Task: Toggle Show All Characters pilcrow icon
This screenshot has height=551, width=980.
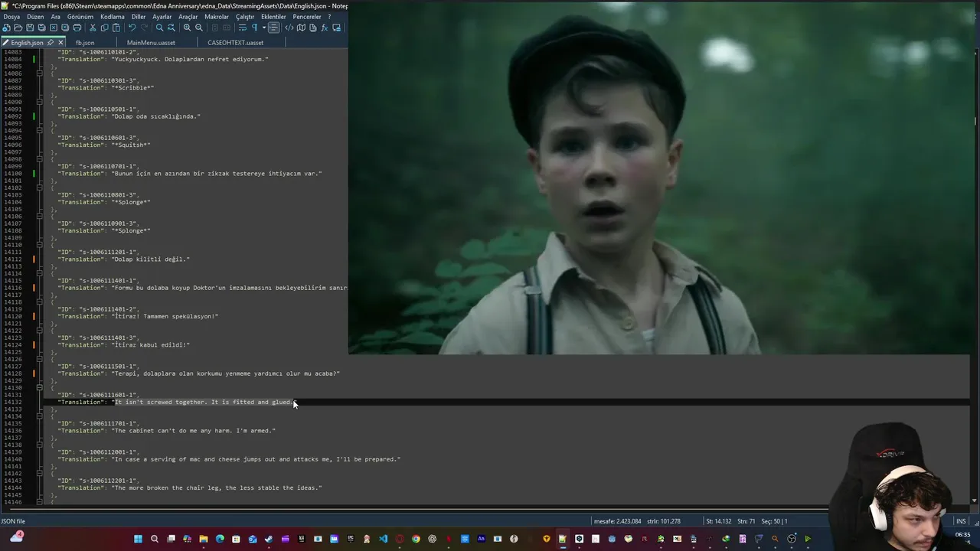Action: point(255,28)
